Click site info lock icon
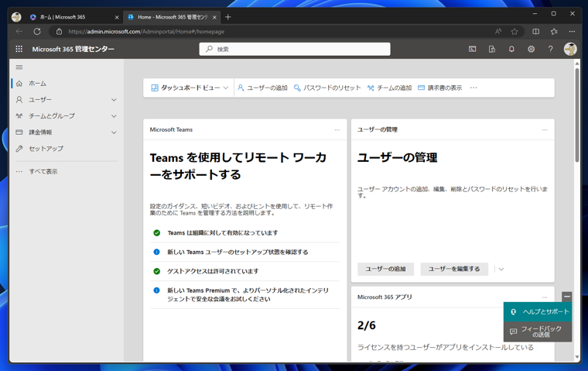Screen dimensions: 588x371 tap(59, 32)
